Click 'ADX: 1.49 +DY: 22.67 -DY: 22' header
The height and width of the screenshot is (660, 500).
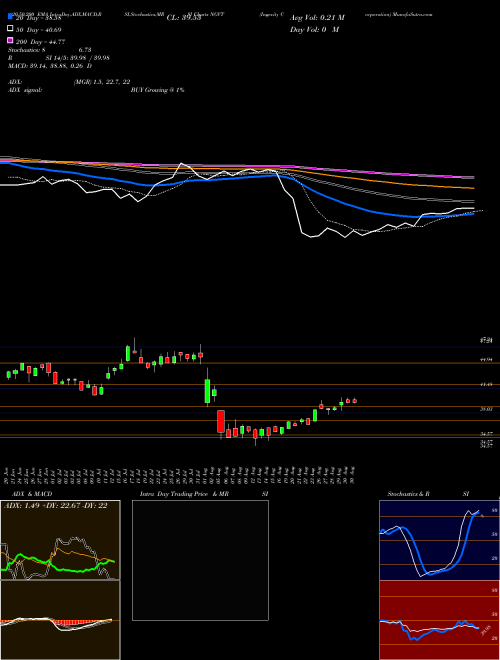[56, 506]
